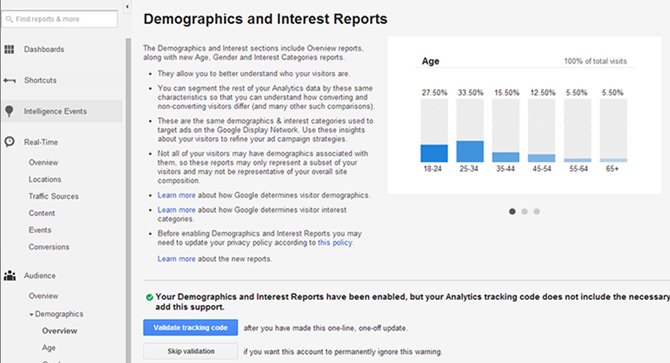This screenshot has width=670, height=363.
Task: Click the 18-24 age bar
Action: (434, 153)
